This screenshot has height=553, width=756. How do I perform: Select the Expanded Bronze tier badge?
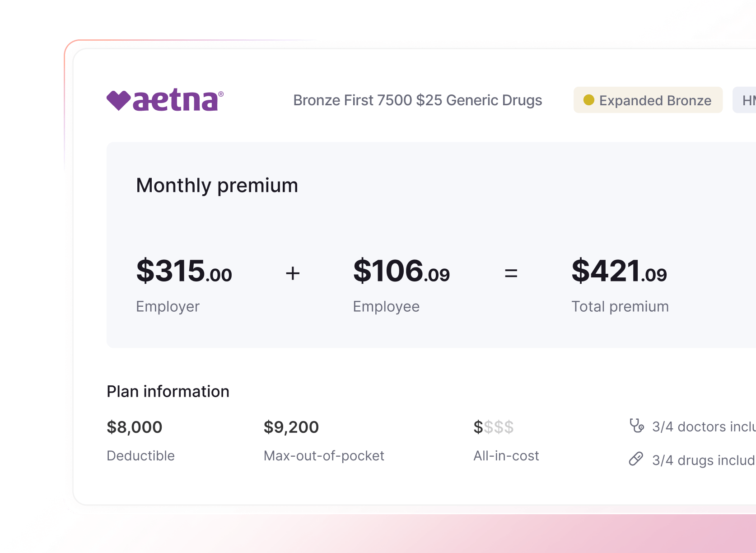(648, 100)
